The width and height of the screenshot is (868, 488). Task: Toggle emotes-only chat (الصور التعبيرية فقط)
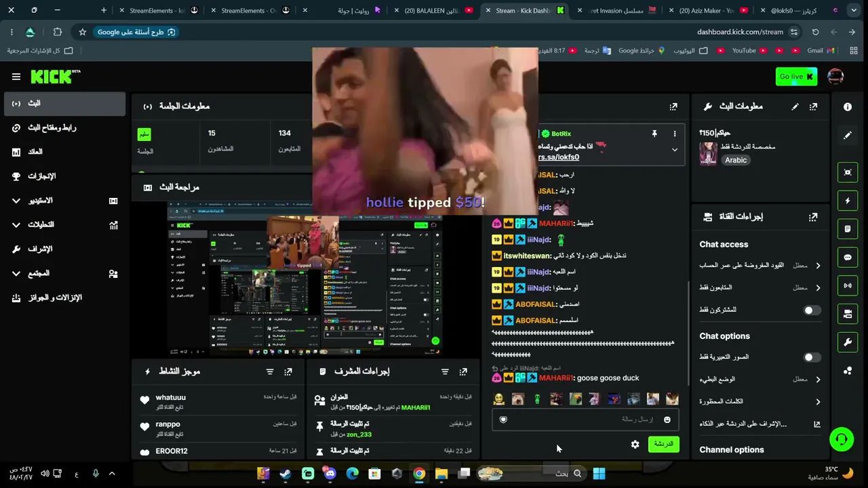pos(812,357)
